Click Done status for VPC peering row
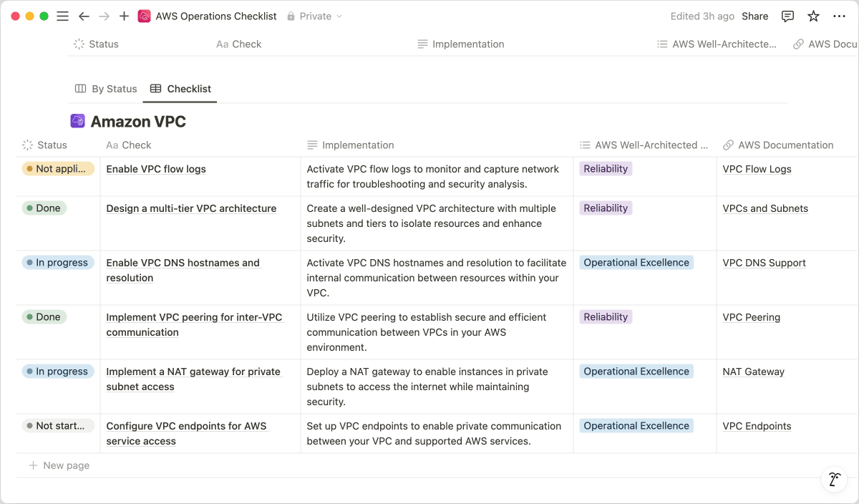This screenshot has width=859, height=504. click(44, 317)
